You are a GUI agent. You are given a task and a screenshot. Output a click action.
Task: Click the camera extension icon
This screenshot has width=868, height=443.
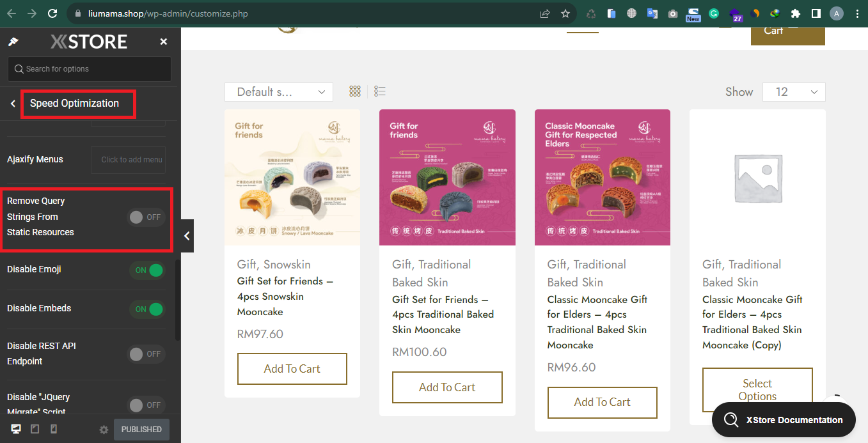coord(673,13)
